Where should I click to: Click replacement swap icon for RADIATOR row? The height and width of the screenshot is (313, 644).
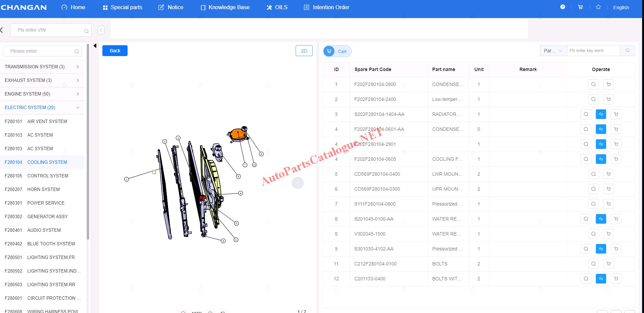pyautogui.click(x=601, y=114)
